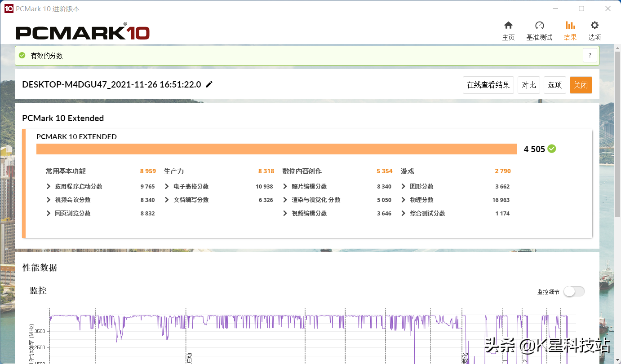Screen dimensions: 621x364
Task: Click the 视频编辑分数 value 3 646
Action: pos(384,213)
